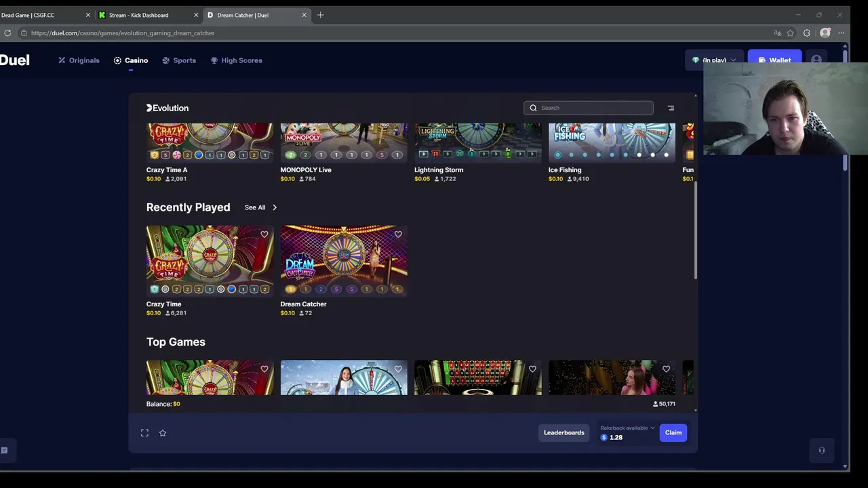This screenshot has height=488, width=868.
Task: Toggle the star favorite for this game
Action: (163, 433)
